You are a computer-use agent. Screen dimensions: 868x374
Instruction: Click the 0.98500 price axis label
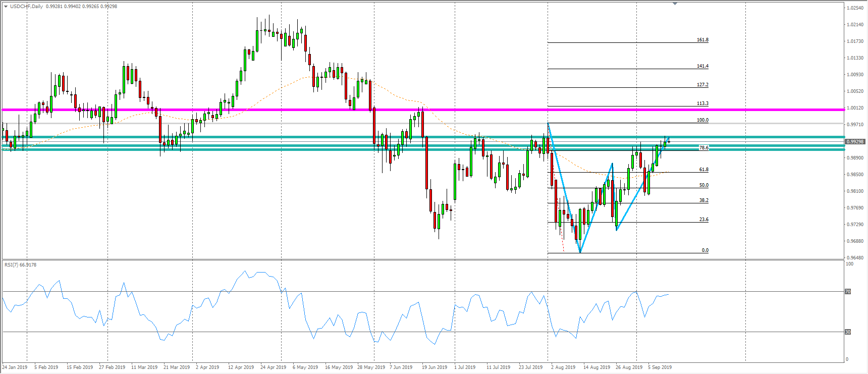pos(855,175)
